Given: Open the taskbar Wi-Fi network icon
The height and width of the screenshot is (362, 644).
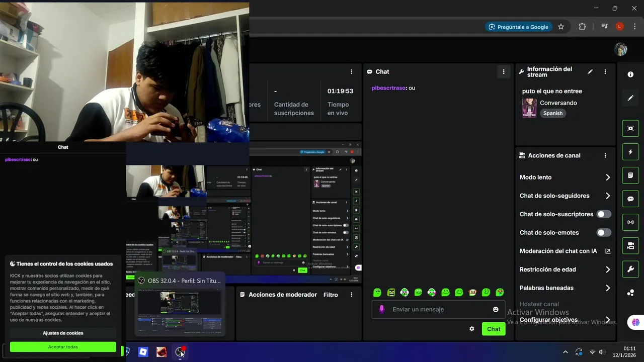Looking at the screenshot, I should coord(592,352).
